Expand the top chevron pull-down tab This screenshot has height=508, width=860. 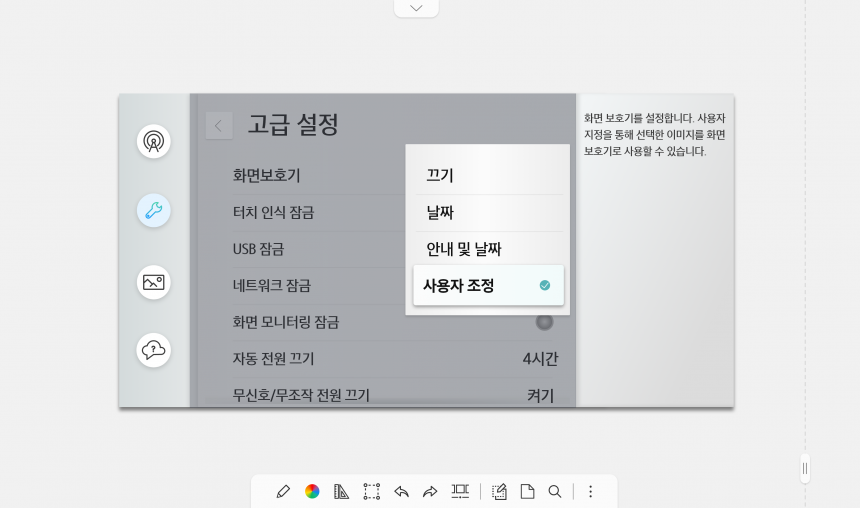pyautogui.click(x=416, y=8)
